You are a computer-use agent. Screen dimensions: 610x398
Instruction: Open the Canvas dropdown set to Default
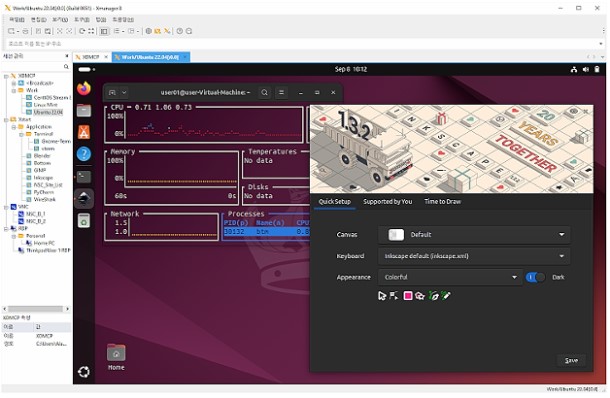(x=474, y=235)
